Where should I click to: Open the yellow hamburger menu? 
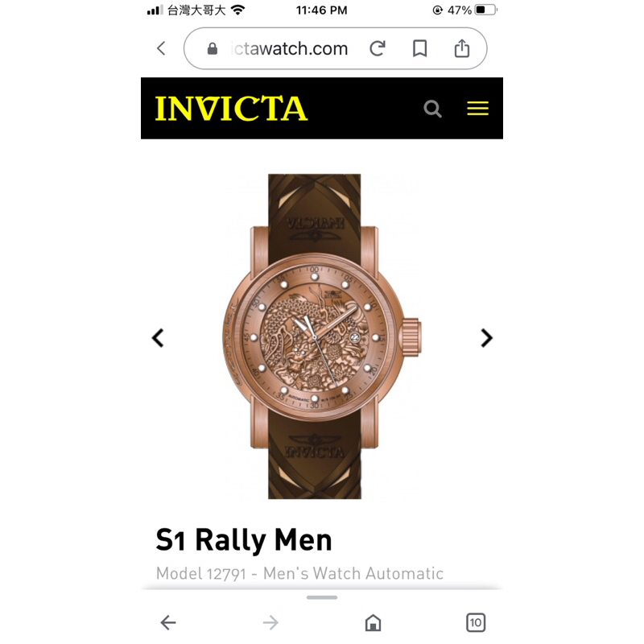477,109
